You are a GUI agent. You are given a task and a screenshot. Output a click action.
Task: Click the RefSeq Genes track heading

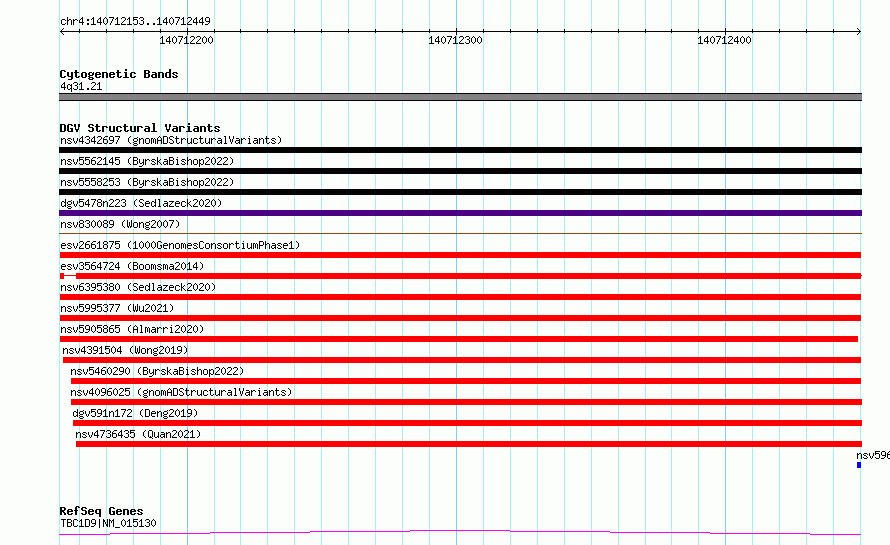coord(101,511)
